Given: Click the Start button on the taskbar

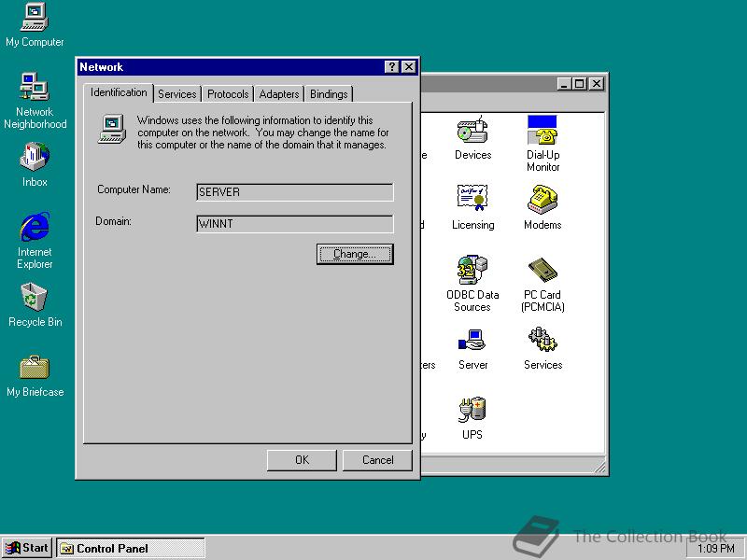Looking at the screenshot, I should [27, 548].
